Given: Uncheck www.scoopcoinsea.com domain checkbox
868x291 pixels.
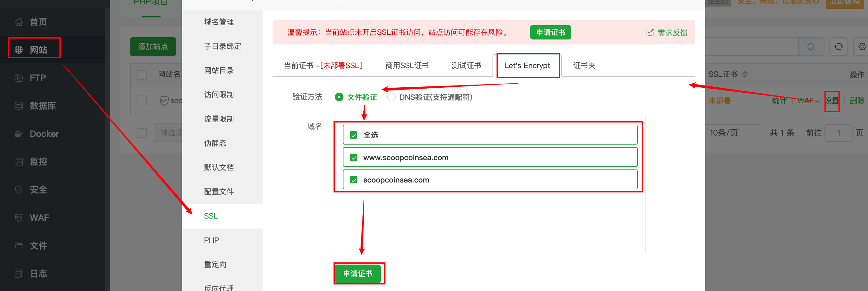Looking at the screenshot, I should tap(353, 157).
